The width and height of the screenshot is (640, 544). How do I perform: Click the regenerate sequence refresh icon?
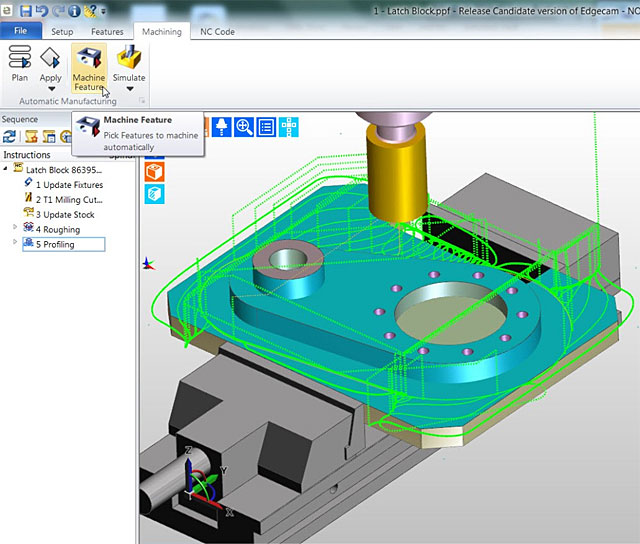point(9,136)
